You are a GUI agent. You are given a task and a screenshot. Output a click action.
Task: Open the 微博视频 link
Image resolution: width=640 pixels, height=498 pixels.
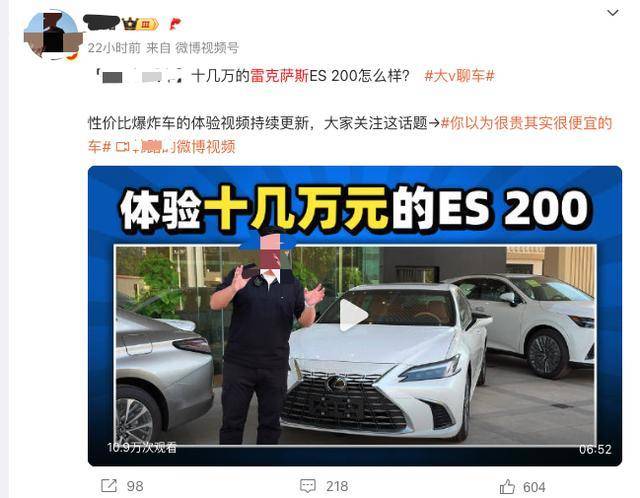pyautogui.click(x=206, y=147)
